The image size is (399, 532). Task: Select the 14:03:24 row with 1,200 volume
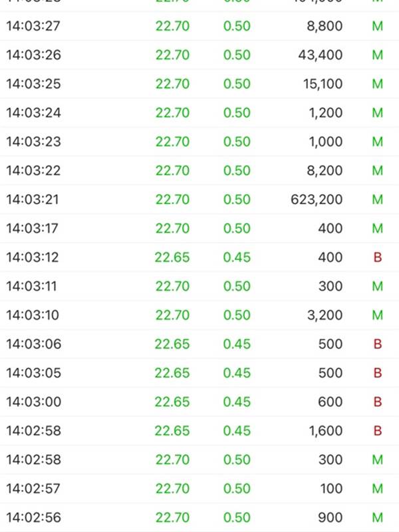point(199,112)
